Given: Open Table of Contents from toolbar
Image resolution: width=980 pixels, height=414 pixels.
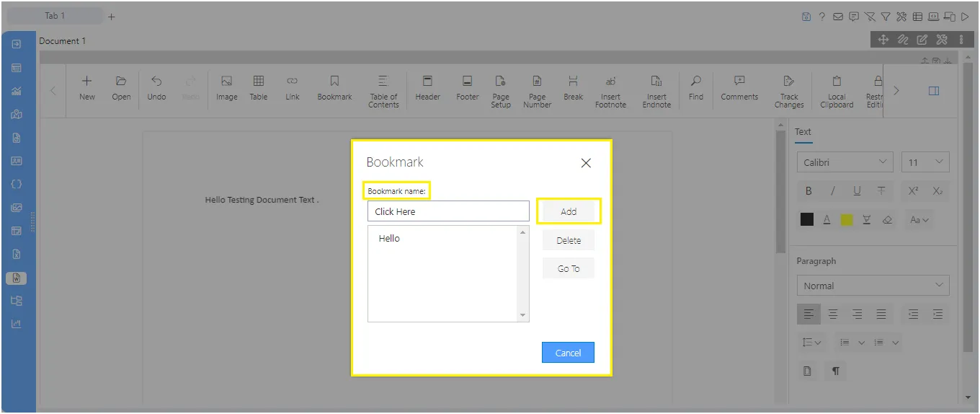Looking at the screenshot, I should [383, 91].
